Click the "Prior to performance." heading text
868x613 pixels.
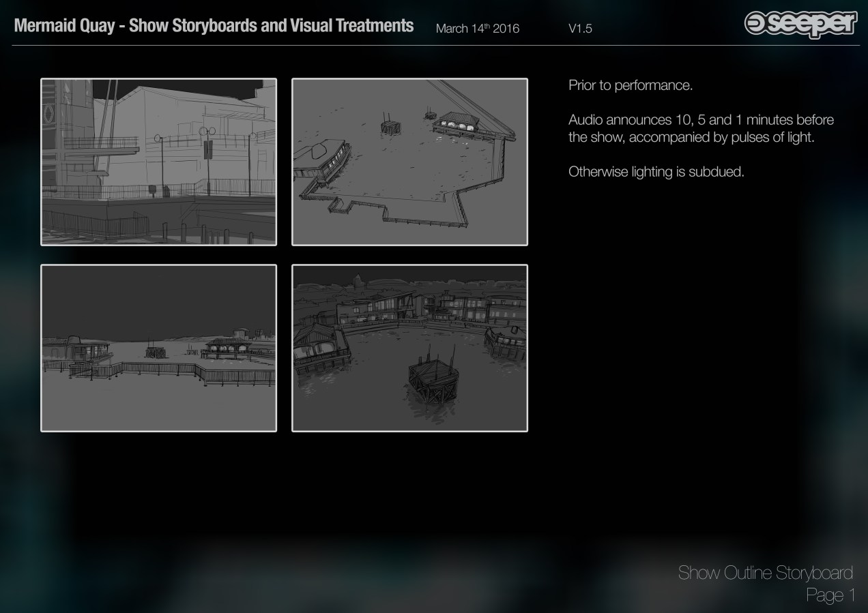pyautogui.click(x=631, y=86)
